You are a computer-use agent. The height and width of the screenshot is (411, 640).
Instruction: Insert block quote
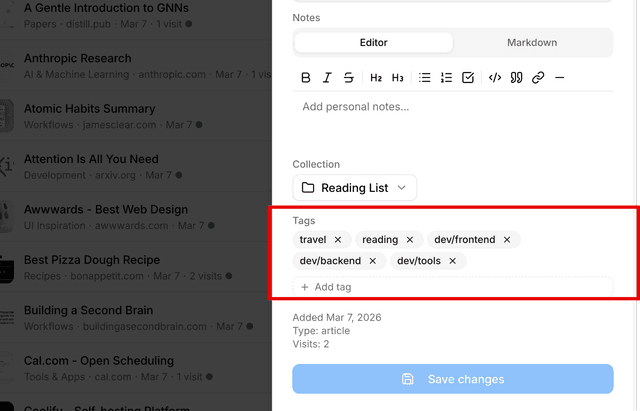click(516, 78)
